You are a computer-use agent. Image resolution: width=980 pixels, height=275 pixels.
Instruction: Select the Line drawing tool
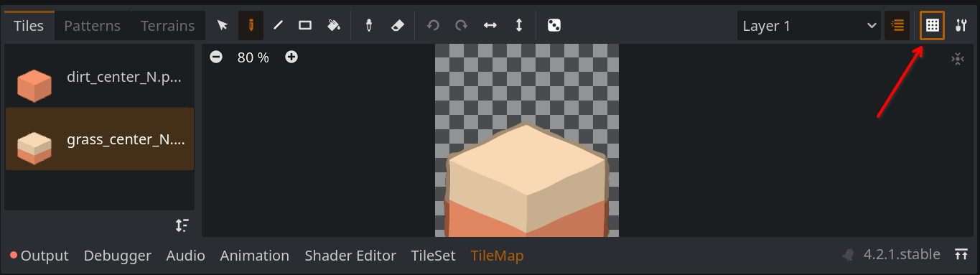point(278,25)
